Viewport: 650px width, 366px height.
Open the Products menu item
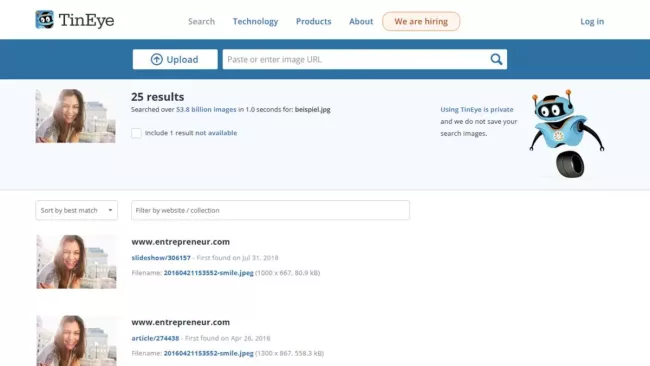click(x=313, y=22)
